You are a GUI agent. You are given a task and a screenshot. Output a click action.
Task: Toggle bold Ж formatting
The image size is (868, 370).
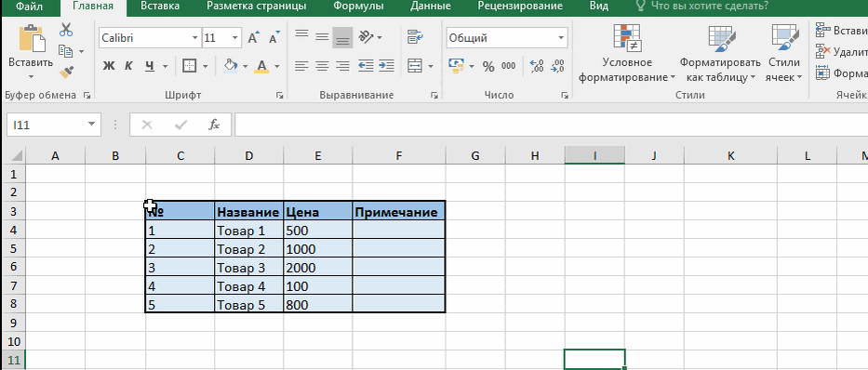109,66
